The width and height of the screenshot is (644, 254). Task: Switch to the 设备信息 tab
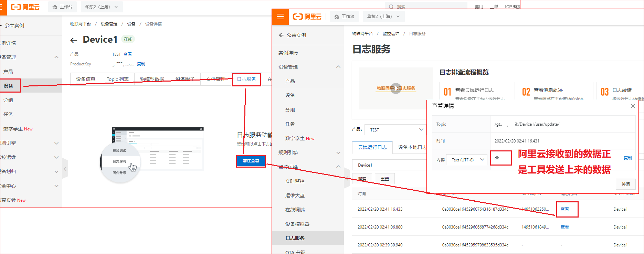(86, 79)
